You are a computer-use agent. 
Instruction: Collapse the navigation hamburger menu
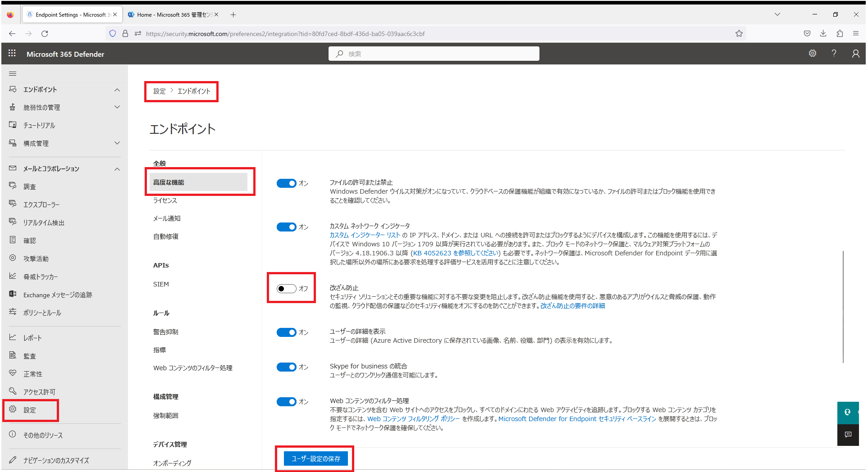pyautogui.click(x=13, y=73)
